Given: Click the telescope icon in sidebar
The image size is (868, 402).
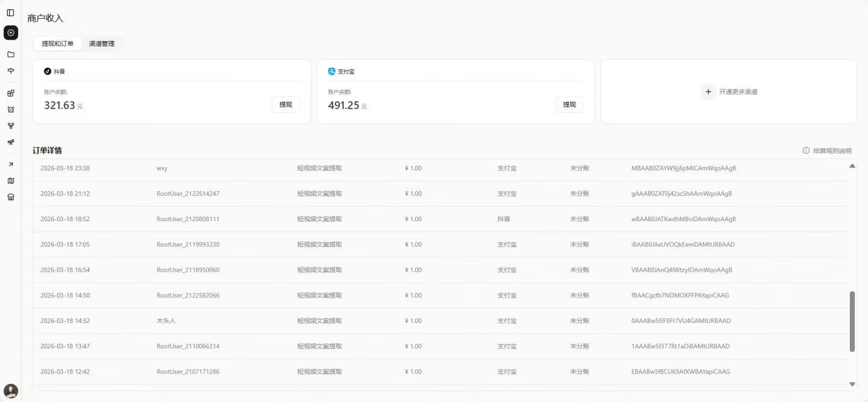Looking at the screenshot, I should [x=10, y=142].
